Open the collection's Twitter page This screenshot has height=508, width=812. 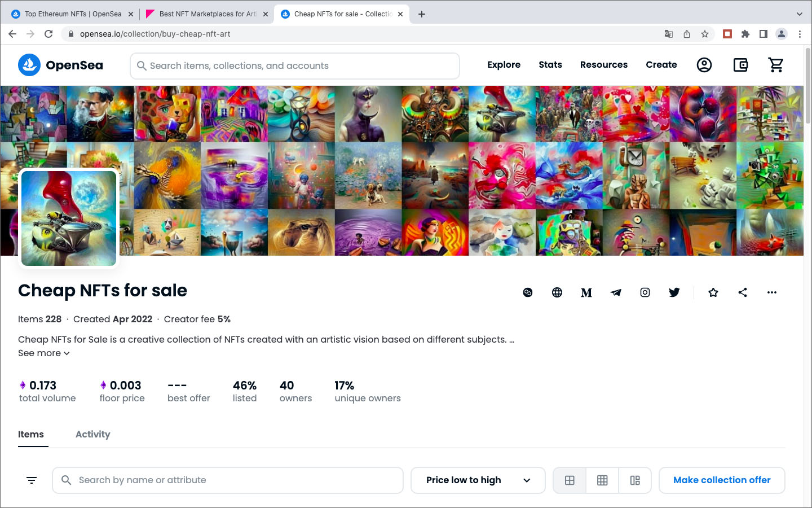pos(674,292)
